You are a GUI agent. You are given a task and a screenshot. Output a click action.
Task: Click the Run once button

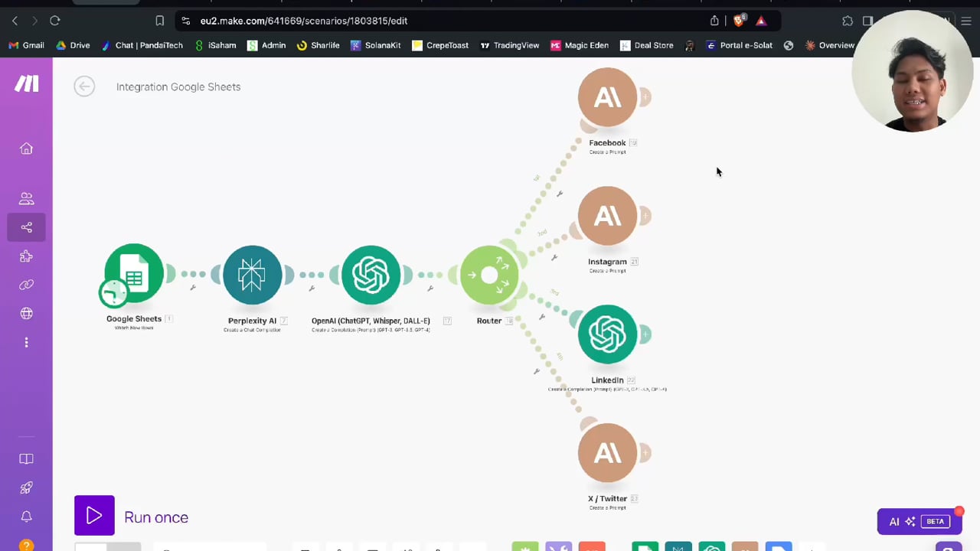click(x=94, y=516)
